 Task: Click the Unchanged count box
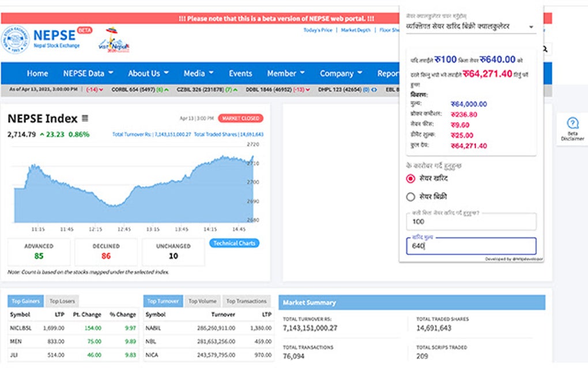click(x=174, y=251)
